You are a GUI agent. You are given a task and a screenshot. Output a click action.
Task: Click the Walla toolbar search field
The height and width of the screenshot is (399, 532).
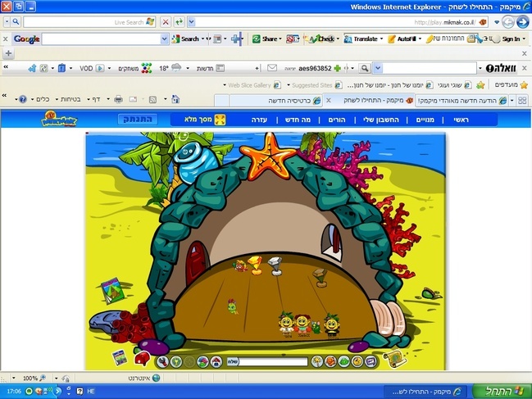tap(430, 68)
